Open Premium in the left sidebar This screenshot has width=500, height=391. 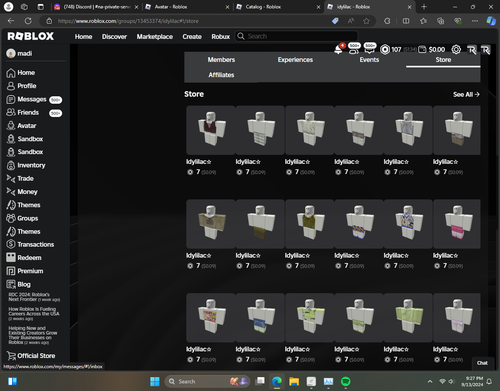(x=25, y=271)
